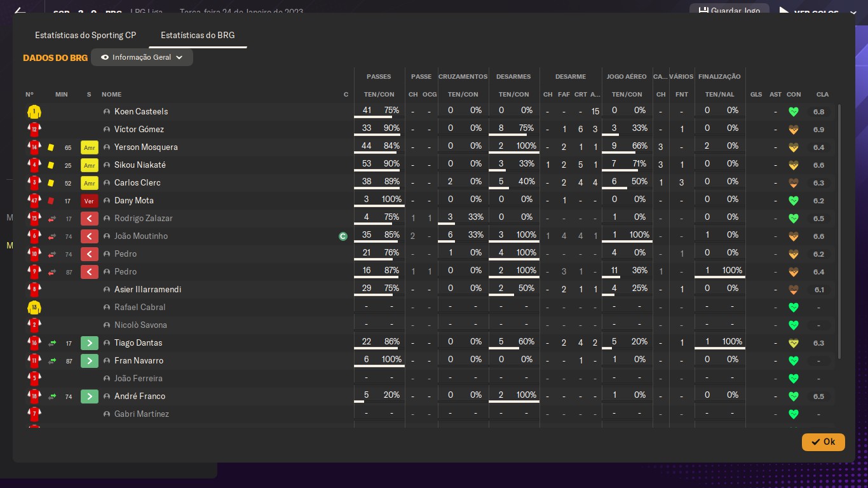Image resolution: width=868 pixels, height=488 pixels.
Task: Open Fran Navarro player link
Action: pos(139,361)
